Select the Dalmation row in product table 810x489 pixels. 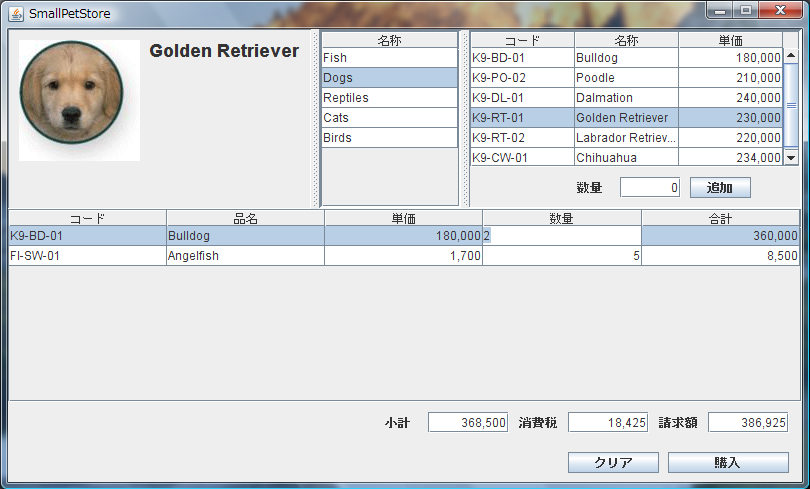625,98
